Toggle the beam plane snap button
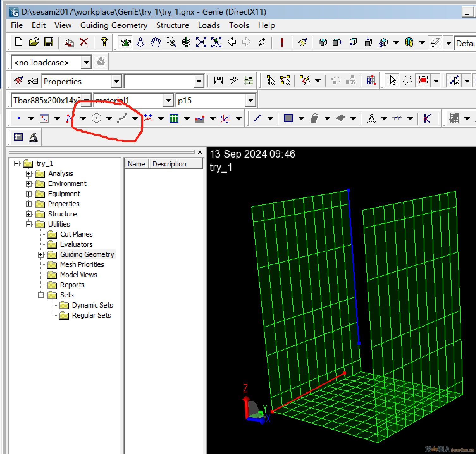 (x=435, y=42)
